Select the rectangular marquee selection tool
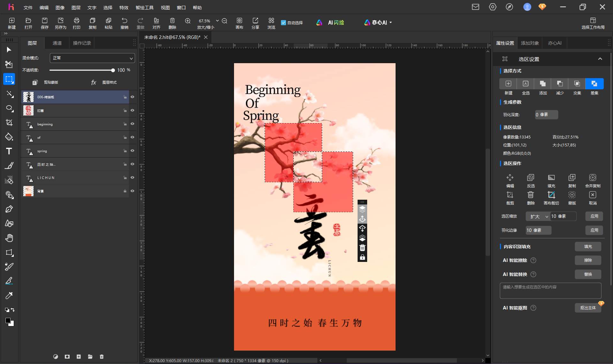Viewport: 613px width, 364px height. [9, 79]
